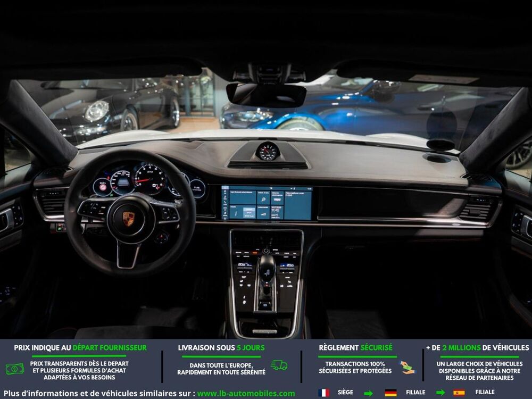Click the green banknote icon

coord(15,369)
